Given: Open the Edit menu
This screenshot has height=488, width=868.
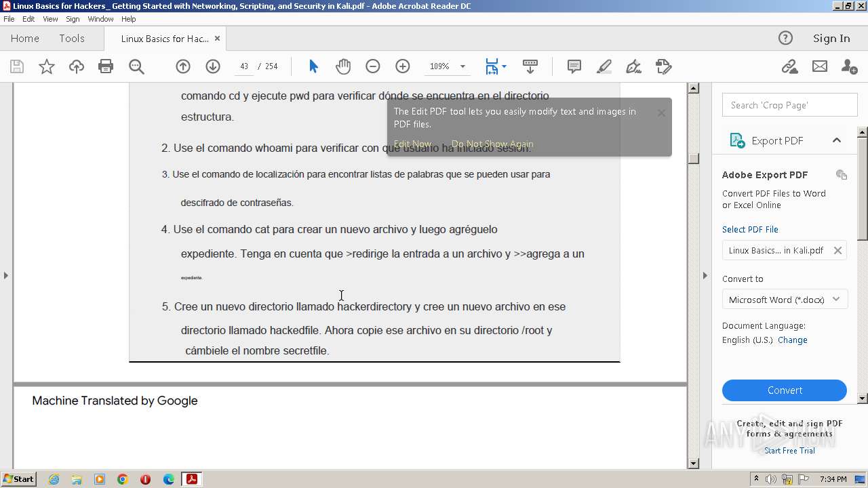Looking at the screenshot, I should [x=28, y=19].
